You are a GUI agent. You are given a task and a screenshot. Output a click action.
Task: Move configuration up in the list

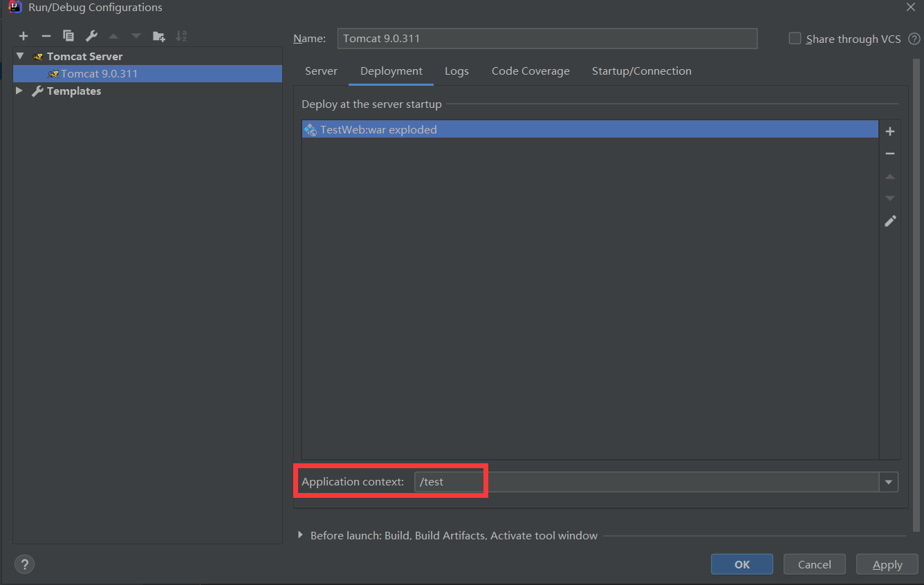pyautogui.click(x=113, y=36)
